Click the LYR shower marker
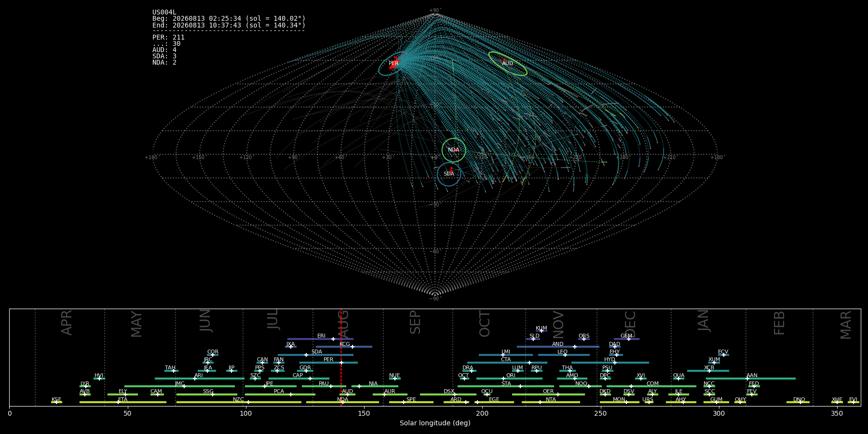 (x=86, y=386)
